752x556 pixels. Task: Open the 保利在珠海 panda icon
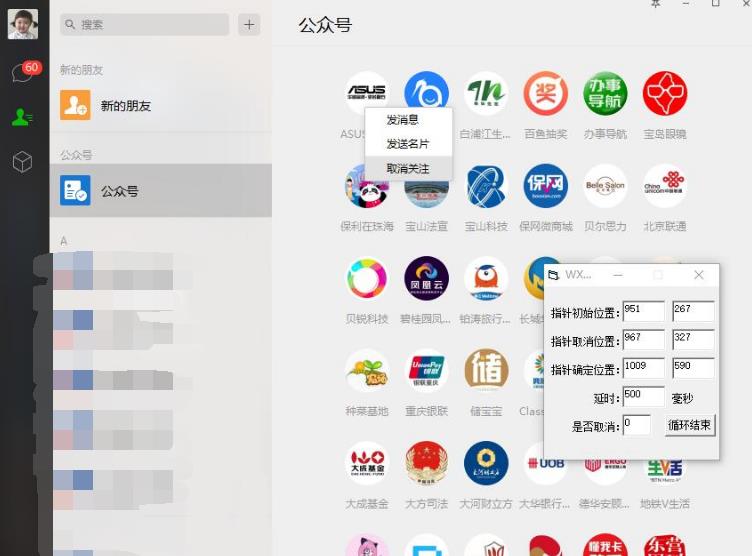pos(367,186)
